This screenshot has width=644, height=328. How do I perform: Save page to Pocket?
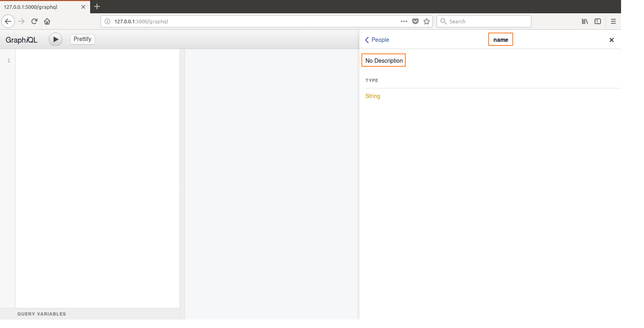[x=415, y=21]
